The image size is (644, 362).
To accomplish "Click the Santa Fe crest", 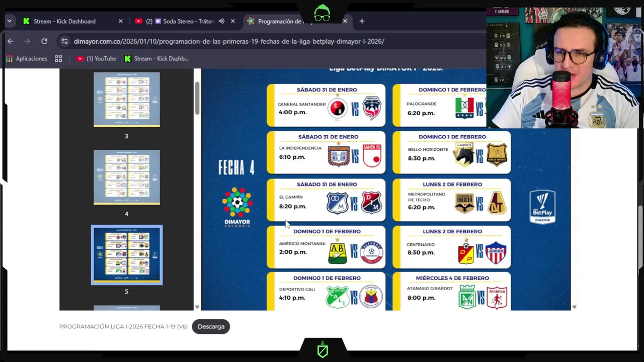I will pyautogui.click(x=372, y=155).
